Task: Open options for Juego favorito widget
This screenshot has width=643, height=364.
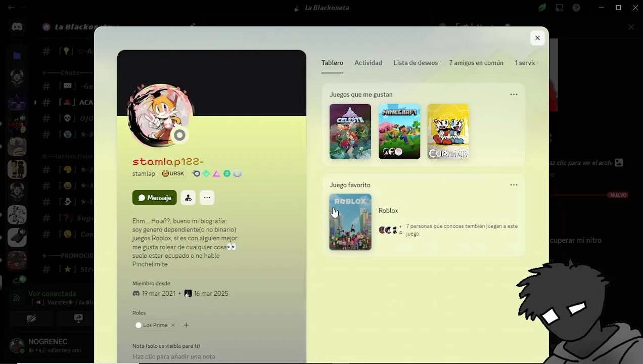Action: pos(514,185)
